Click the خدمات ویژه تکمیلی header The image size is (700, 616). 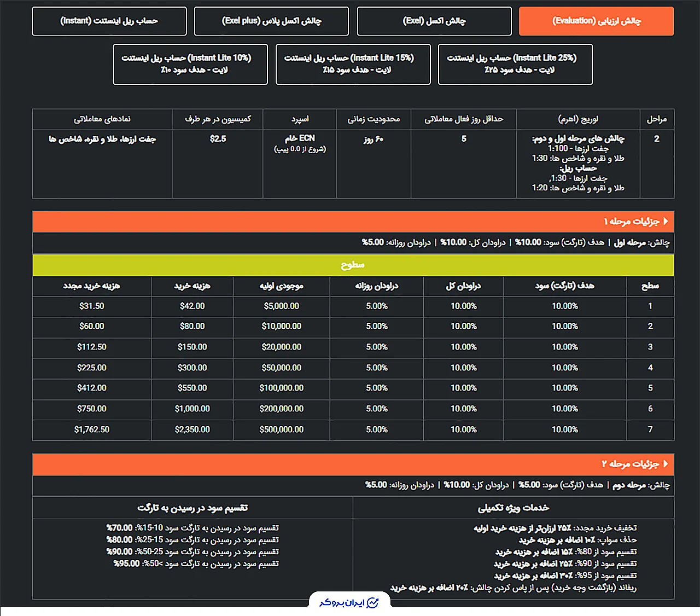[514, 508]
